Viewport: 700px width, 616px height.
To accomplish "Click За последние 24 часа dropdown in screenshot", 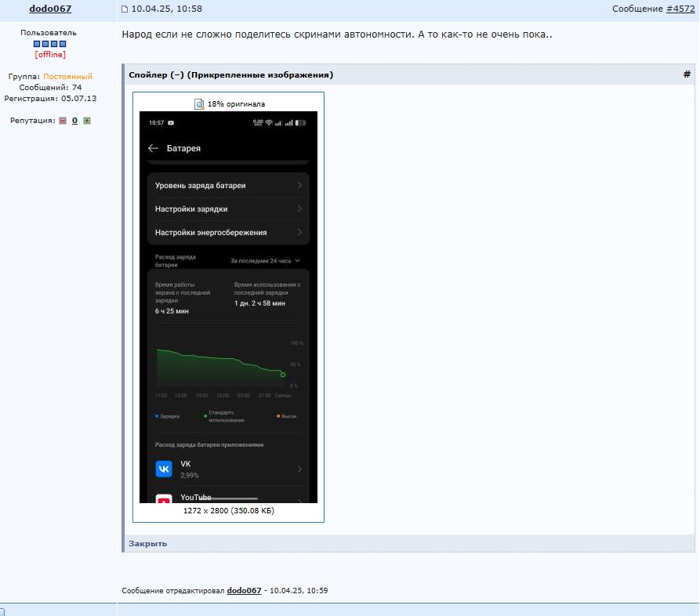I will (x=265, y=261).
